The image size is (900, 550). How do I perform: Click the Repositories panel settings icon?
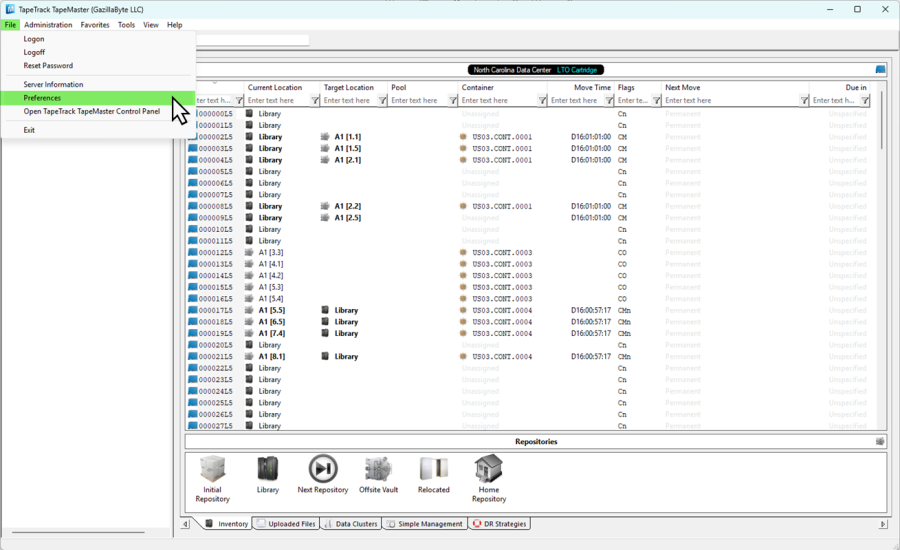tap(880, 441)
